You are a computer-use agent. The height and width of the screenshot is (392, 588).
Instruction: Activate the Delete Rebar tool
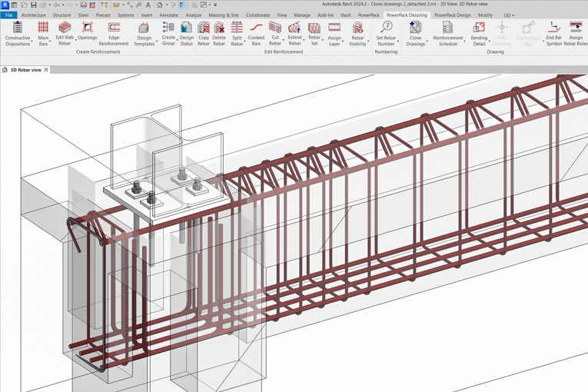219,34
